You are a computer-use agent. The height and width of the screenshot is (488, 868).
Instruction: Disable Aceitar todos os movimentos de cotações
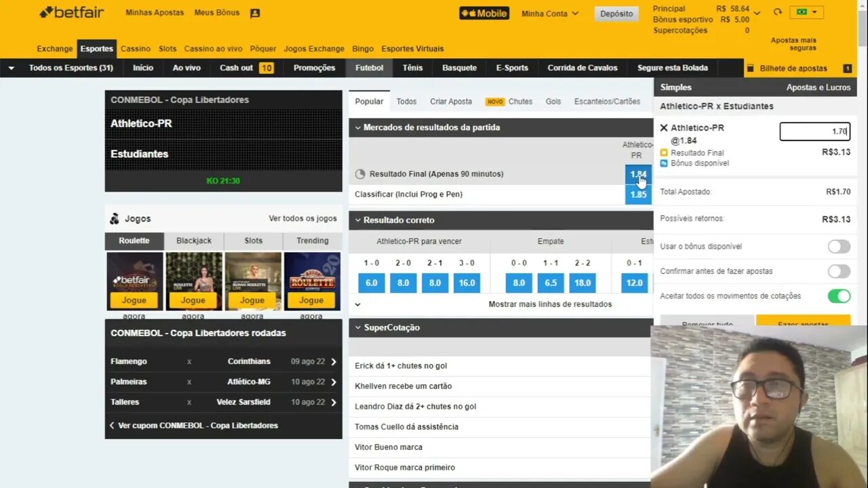coord(839,296)
